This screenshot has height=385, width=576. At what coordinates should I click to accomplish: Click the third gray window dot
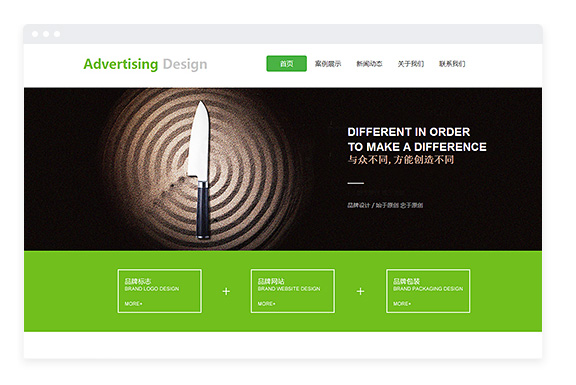tap(57, 34)
